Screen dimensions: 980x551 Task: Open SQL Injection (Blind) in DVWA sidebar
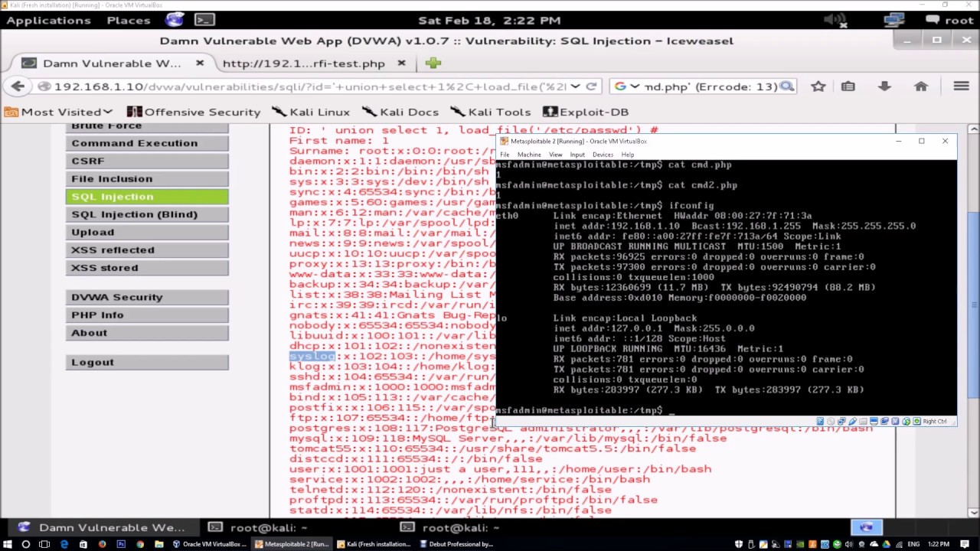tap(147, 214)
